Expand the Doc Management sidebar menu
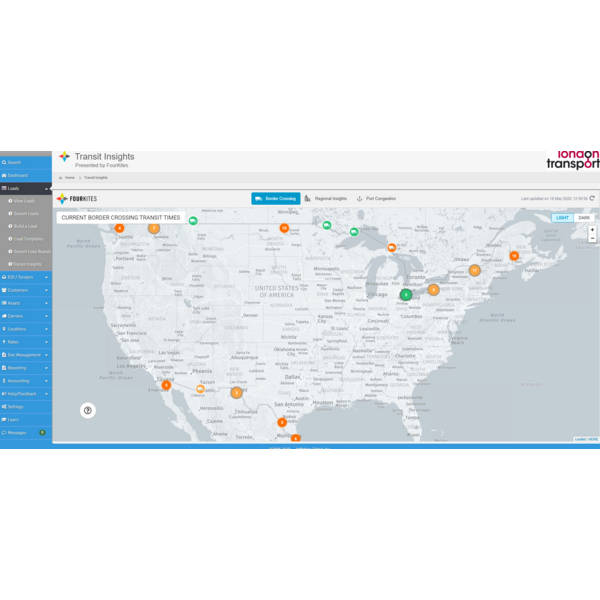Viewport: 600px width, 600px height. tap(25, 355)
